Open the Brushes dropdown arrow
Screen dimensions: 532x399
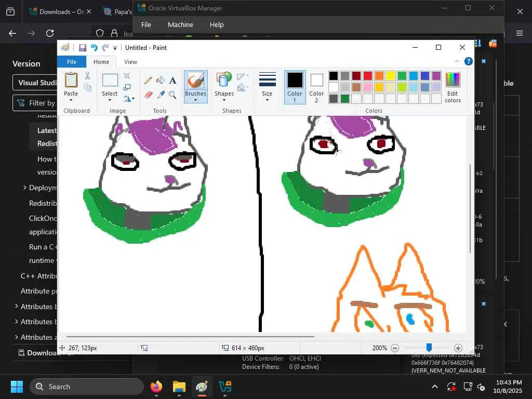pos(195,100)
